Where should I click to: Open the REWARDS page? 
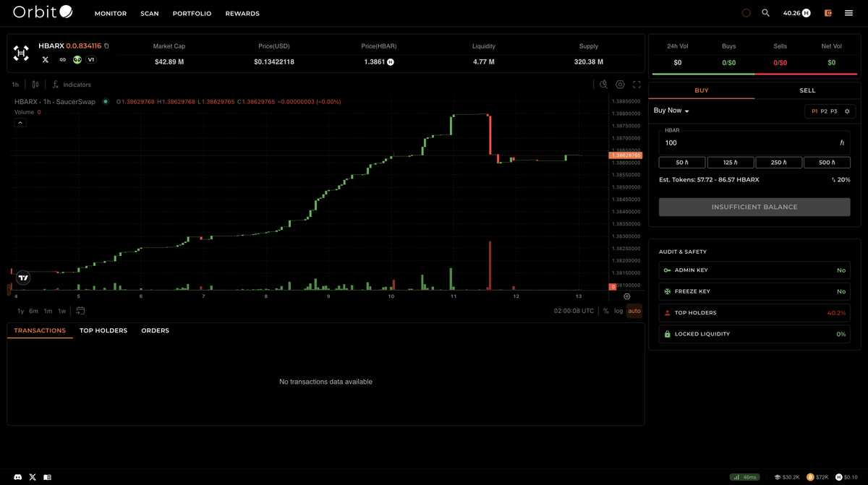pos(242,14)
